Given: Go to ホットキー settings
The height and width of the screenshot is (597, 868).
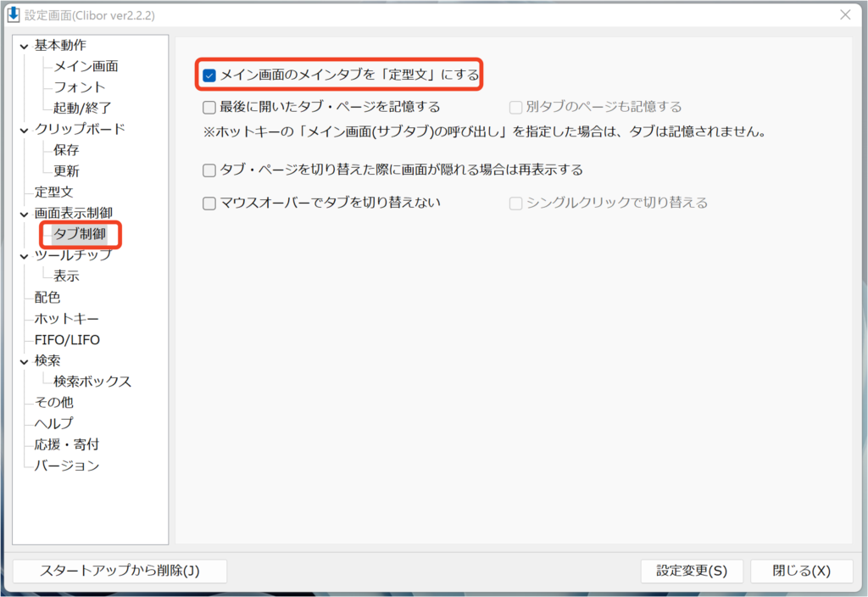Looking at the screenshot, I should click(x=67, y=319).
